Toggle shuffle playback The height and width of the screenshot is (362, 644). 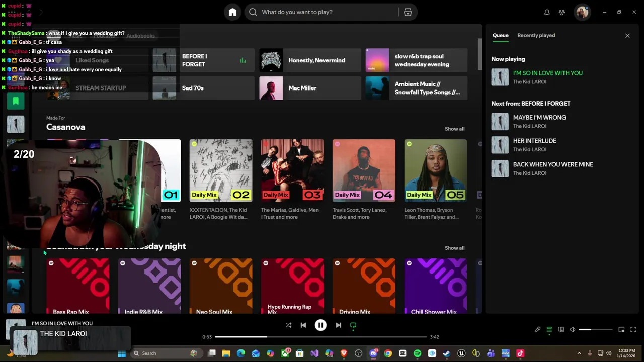coord(288,325)
